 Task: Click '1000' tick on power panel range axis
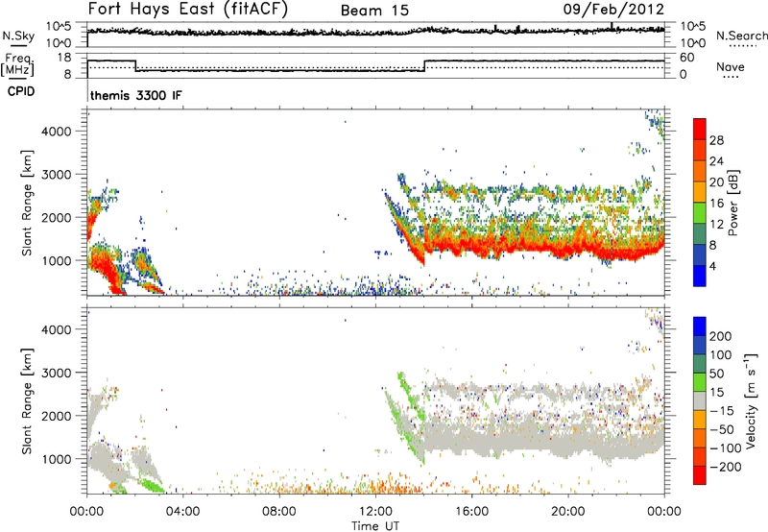point(57,260)
